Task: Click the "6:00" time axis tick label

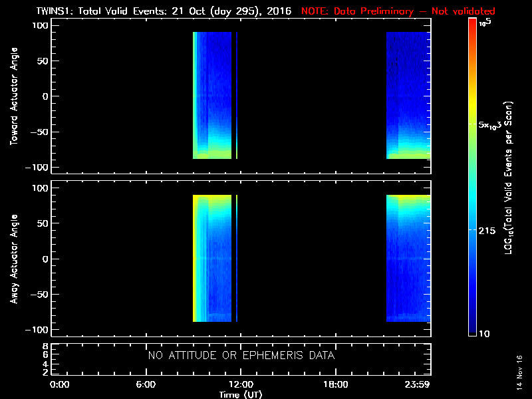Action: coord(146,385)
